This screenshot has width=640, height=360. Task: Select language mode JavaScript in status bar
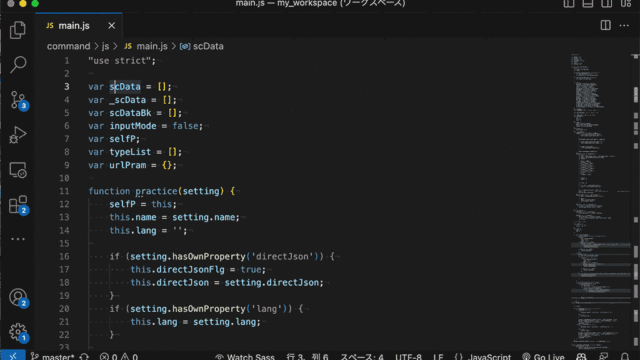(482, 357)
